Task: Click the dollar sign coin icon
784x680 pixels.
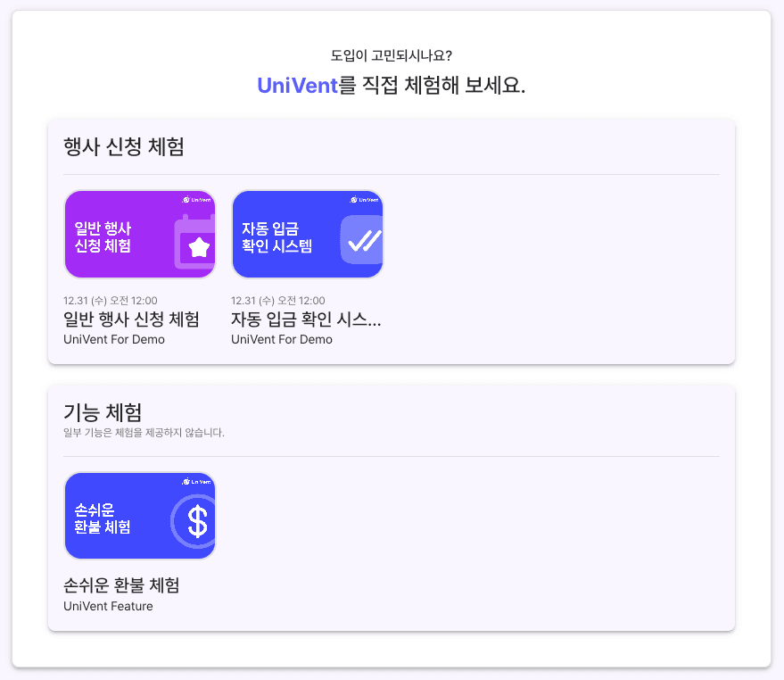Action: pos(194,522)
